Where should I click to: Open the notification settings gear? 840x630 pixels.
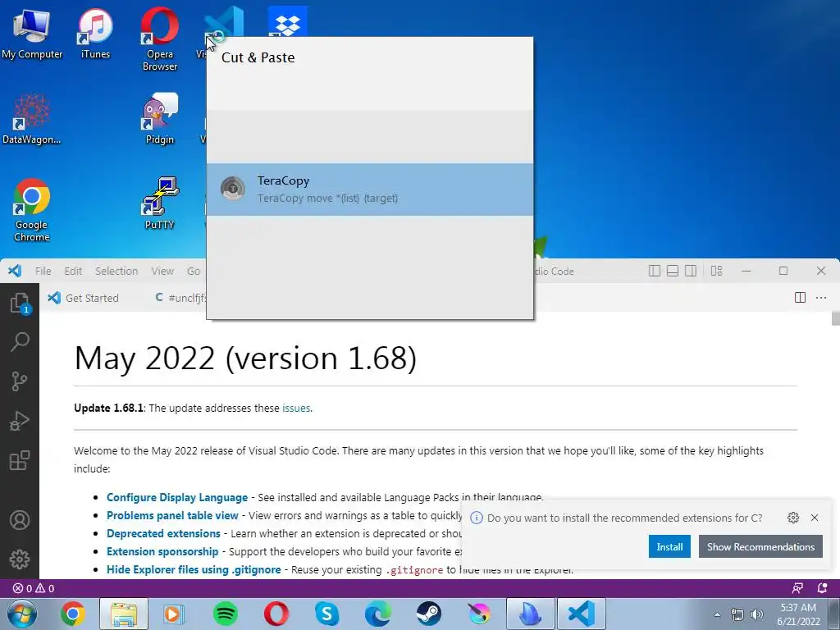pos(793,518)
